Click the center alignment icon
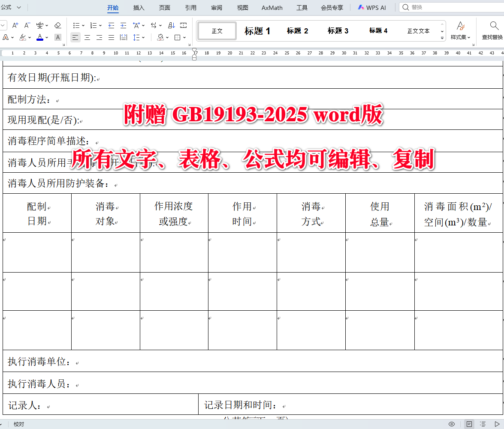This screenshot has height=429, width=504. [88, 37]
